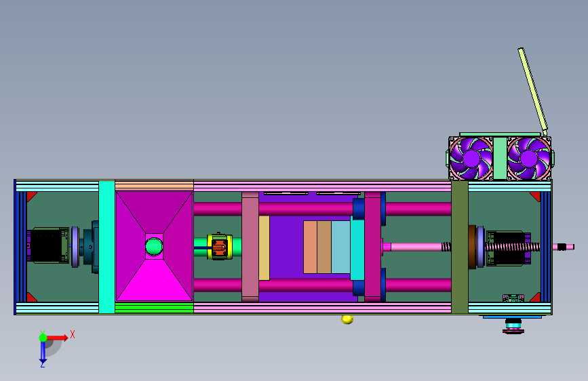Select the left blue striped end panel
The image size is (588, 381).
(x=20, y=247)
